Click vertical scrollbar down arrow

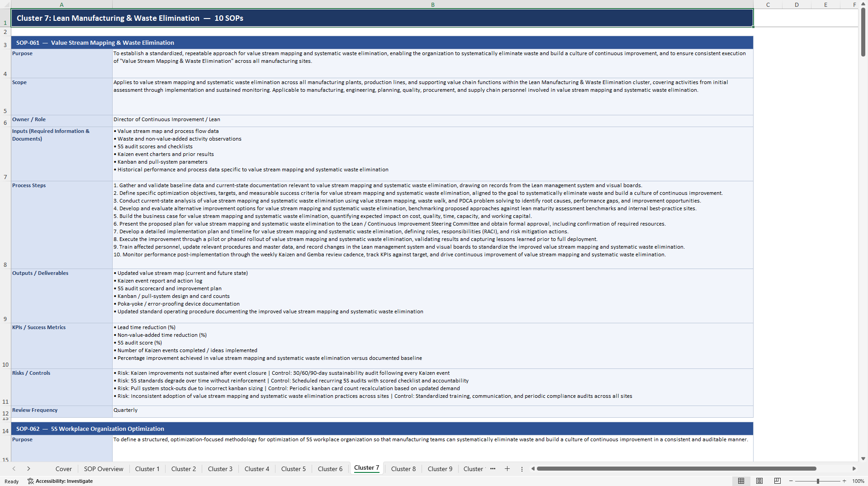863,458
